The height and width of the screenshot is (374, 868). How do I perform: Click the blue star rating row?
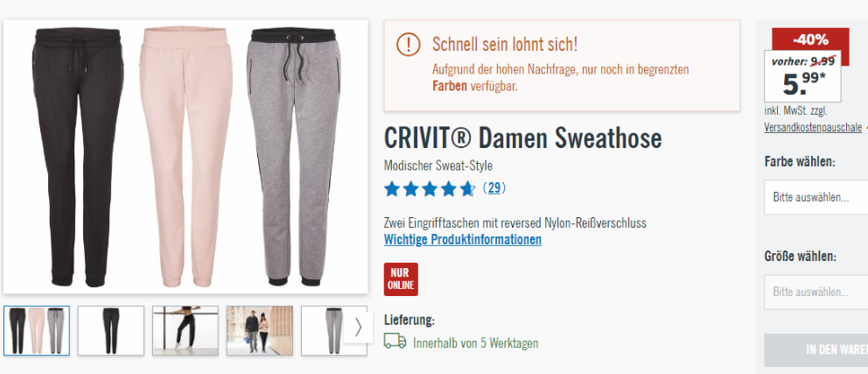(x=430, y=189)
